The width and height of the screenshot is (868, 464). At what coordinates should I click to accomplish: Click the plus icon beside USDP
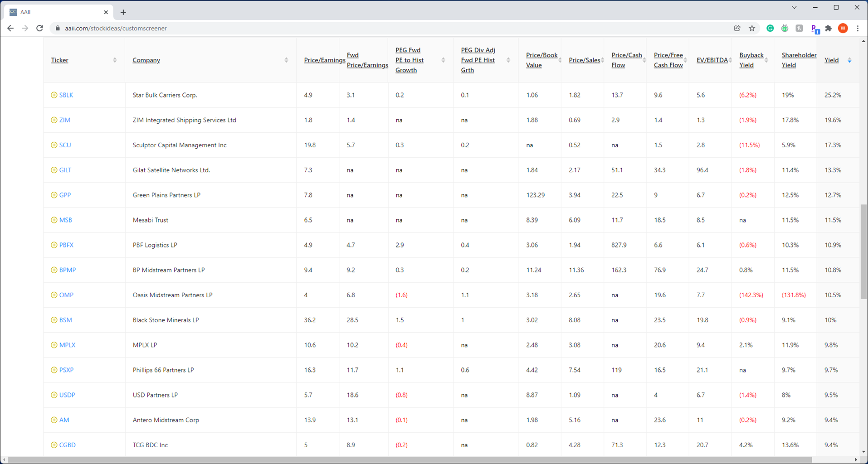tap(54, 395)
